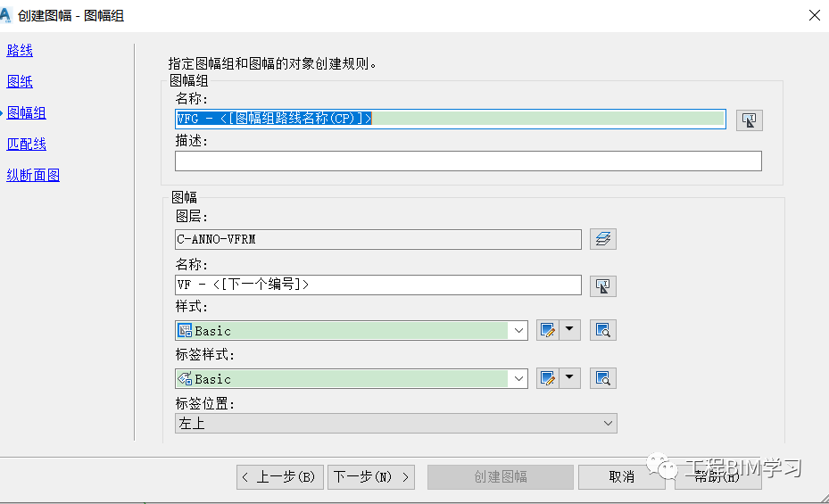Click the AutoCAD app icon in title bar
Image resolution: width=829 pixels, height=504 pixels.
pyautogui.click(x=5, y=15)
